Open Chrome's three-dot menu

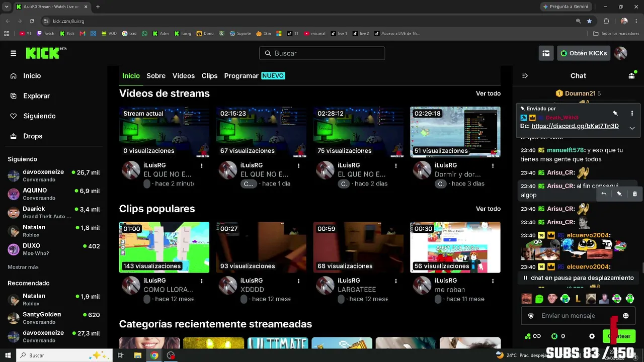pyautogui.click(x=637, y=21)
